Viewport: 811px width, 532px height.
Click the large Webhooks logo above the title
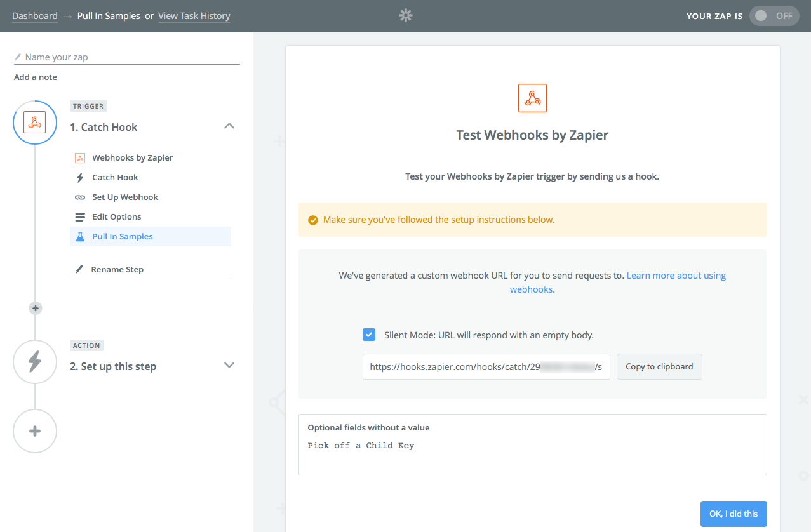tap(532, 98)
